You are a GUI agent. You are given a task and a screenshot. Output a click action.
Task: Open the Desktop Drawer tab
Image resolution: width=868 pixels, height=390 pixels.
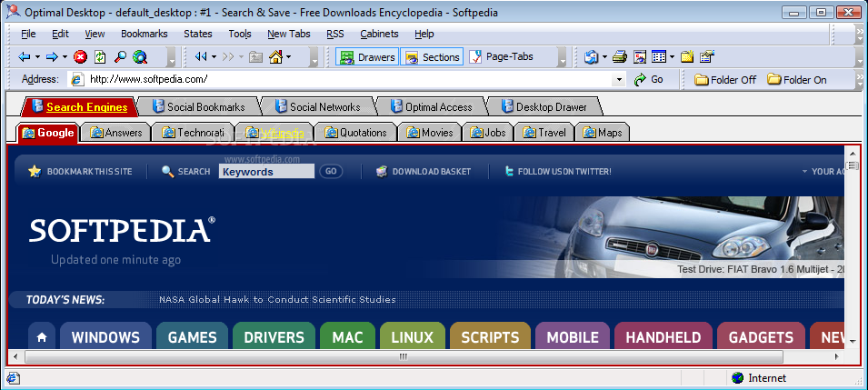click(544, 107)
